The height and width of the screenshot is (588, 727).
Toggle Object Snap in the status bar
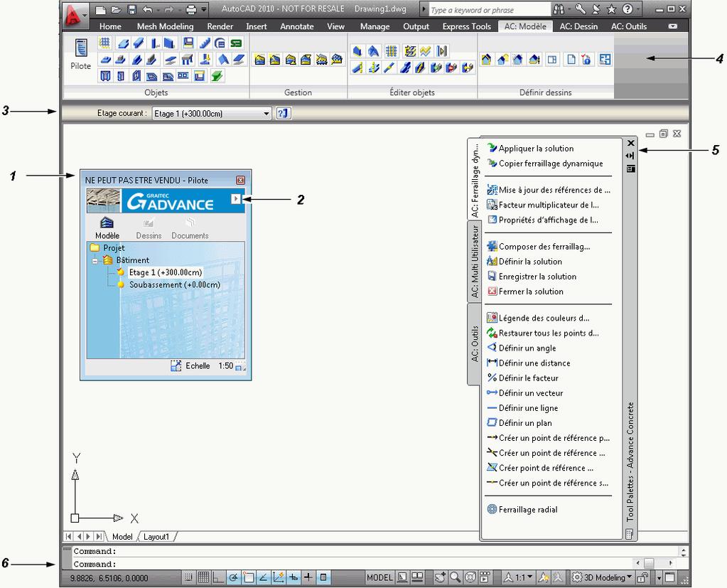(x=248, y=577)
